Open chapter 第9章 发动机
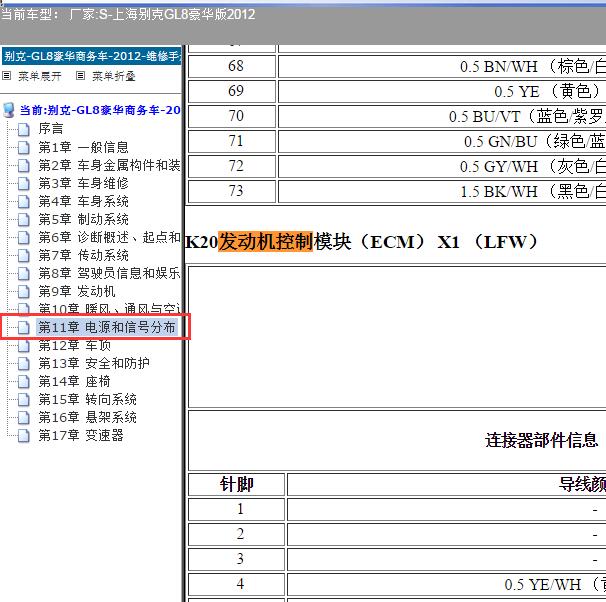606x602 pixels. pos(77,291)
